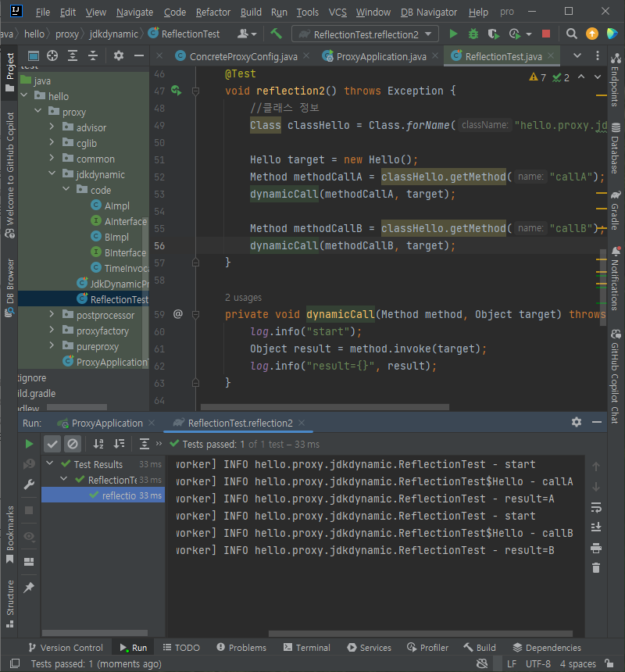
Task: Toggle soft-wrap in the test console
Action: pos(596,506)
